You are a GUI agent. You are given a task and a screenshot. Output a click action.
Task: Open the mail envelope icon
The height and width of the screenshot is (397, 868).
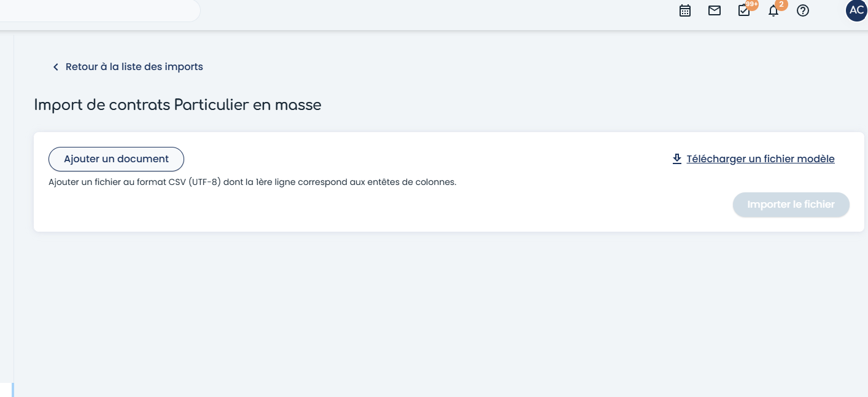pyautogui.click(x=715, y=10)
